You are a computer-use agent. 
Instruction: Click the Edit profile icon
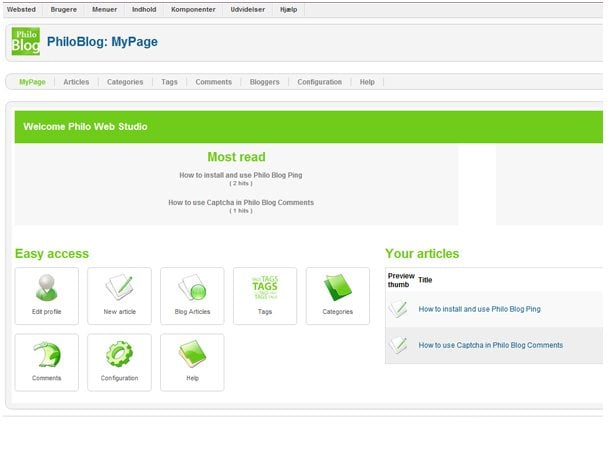[46, 291]
